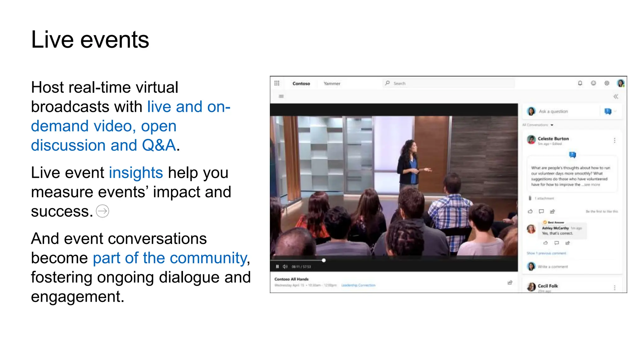Open the app launcher grid icon
644x362 pixels.
277,83
